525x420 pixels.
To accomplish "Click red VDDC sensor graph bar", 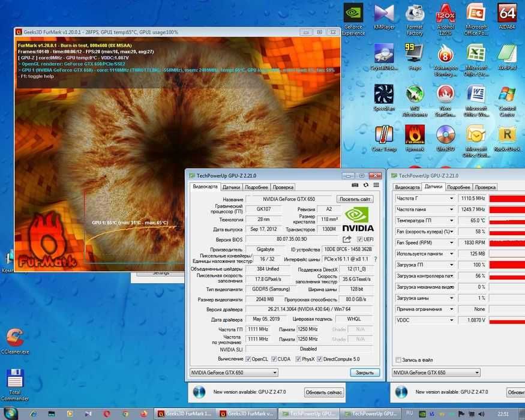I will tap(507, 322).
